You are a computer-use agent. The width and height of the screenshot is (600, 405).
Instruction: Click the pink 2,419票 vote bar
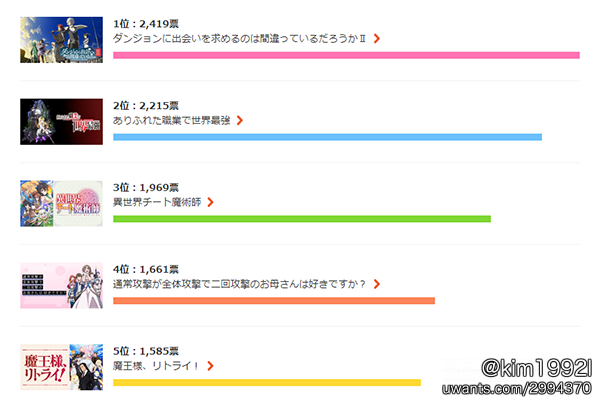346,56
